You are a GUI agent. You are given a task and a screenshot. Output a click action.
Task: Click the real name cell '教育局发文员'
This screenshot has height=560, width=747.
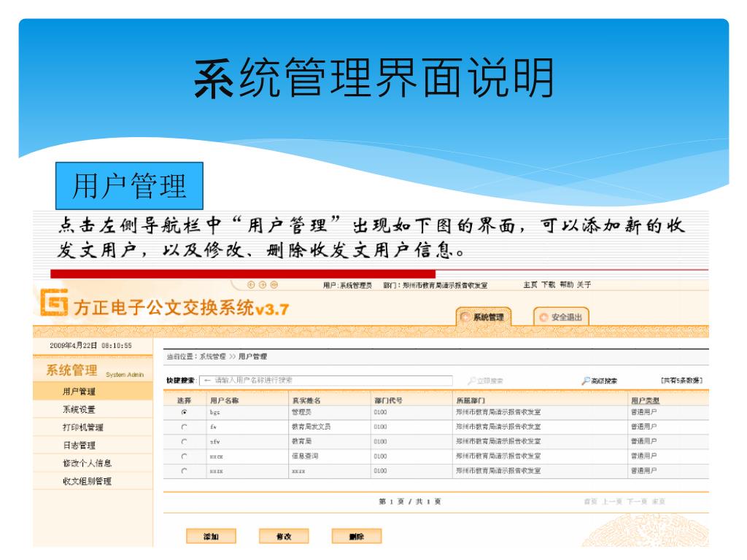(x=311, y=427)
